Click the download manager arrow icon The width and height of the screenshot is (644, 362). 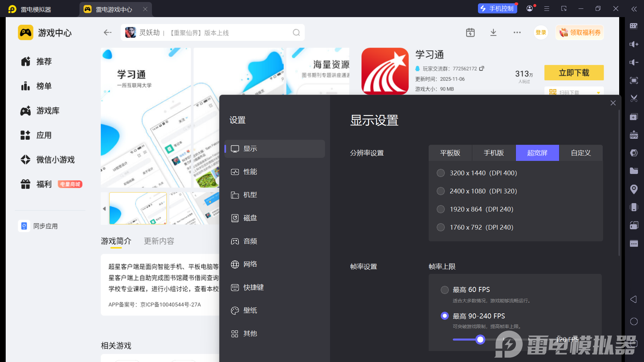[493, 33]
